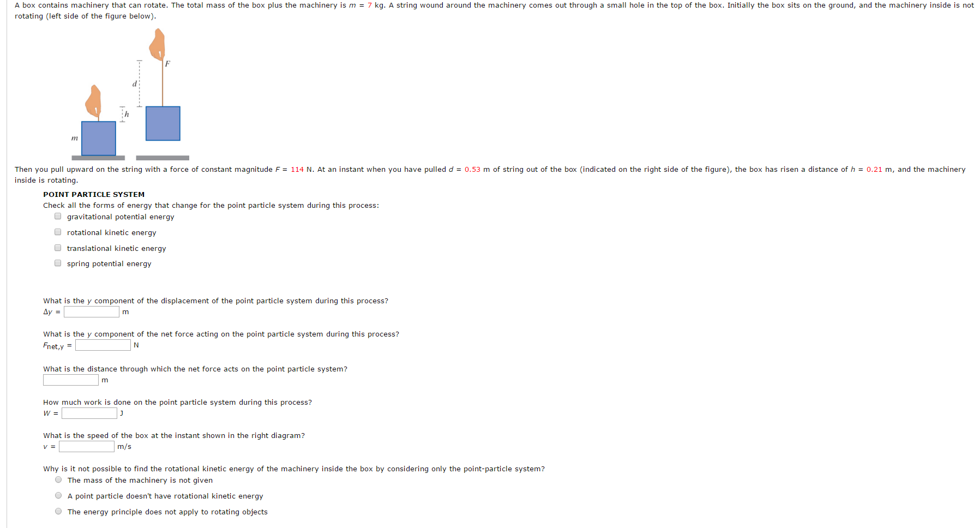This screenshot has height=528, width=980.
Task: Select 'The mass of the machinery is not given'
Action: click(x=58, y=480)
